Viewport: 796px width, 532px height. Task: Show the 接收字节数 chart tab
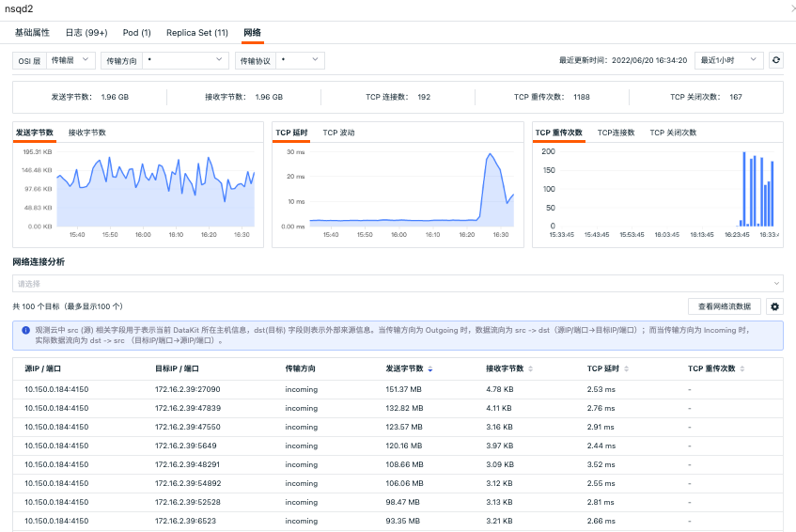click(x=87, y=133)
